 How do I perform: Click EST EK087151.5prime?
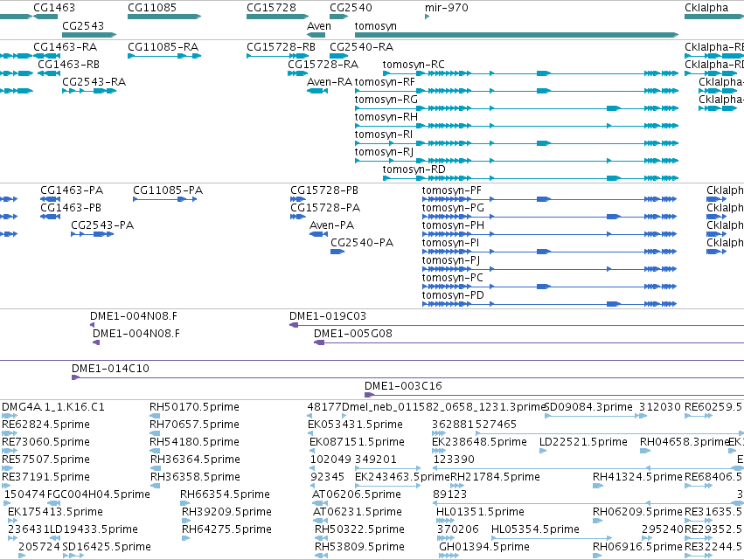pos(357,442)
